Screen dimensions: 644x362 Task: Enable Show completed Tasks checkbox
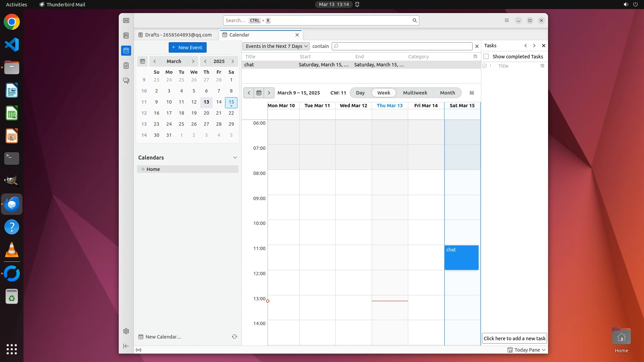[486, 56]
